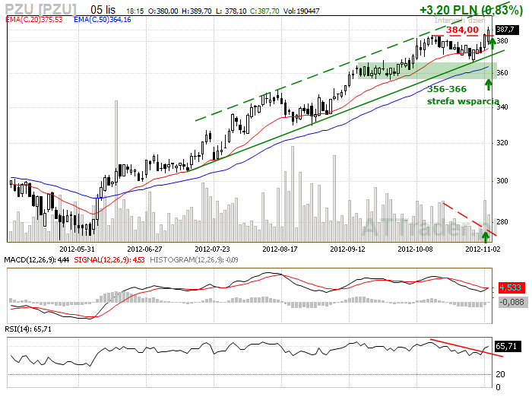Click the RSI axis level 0 label
The width and height of the screenshot is (532, 397).
click(x=498, y=387)
